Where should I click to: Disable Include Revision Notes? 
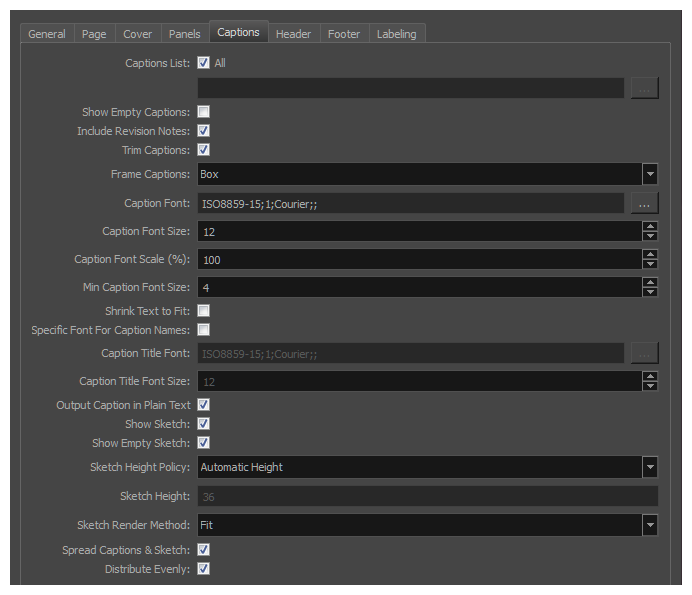tap(203, 131)
